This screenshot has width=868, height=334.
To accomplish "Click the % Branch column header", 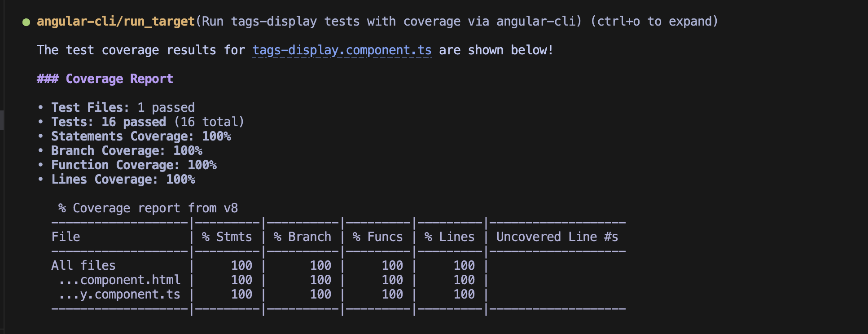I will pos(302,237).
